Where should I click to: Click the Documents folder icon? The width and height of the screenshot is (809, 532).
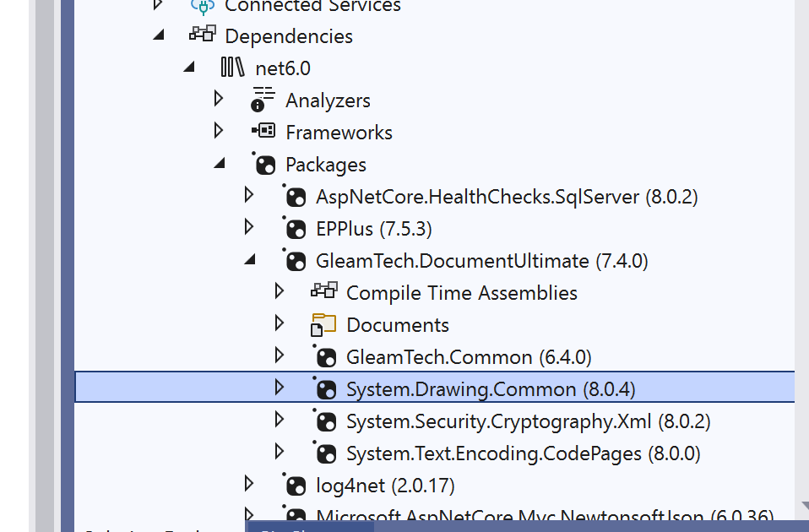click(x=323, y=325)
